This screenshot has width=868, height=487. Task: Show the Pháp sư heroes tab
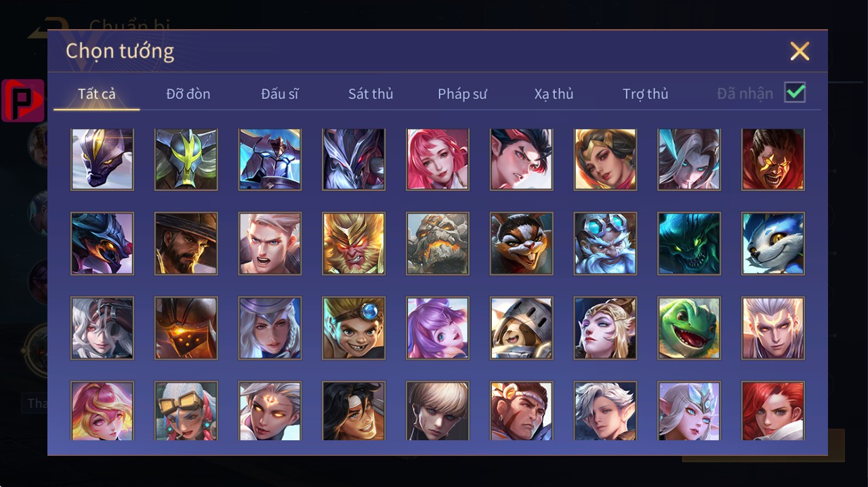[462, 93]
